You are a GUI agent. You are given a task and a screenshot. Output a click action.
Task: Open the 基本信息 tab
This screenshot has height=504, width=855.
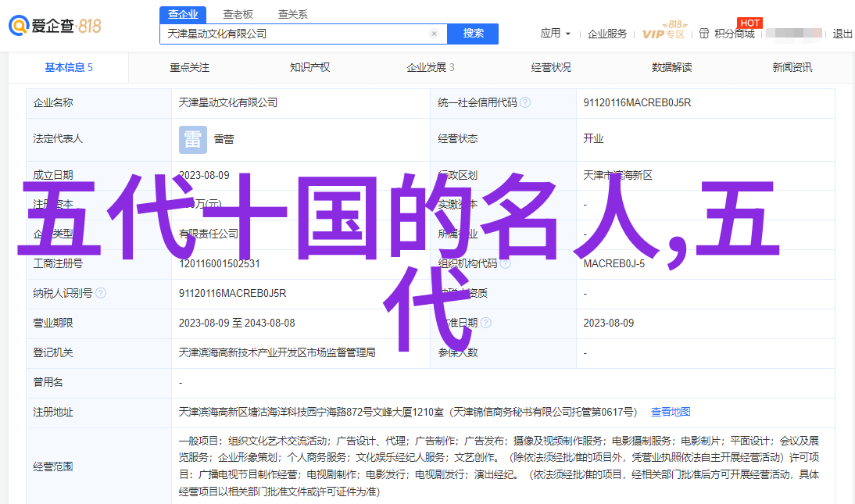pos(69,68)
